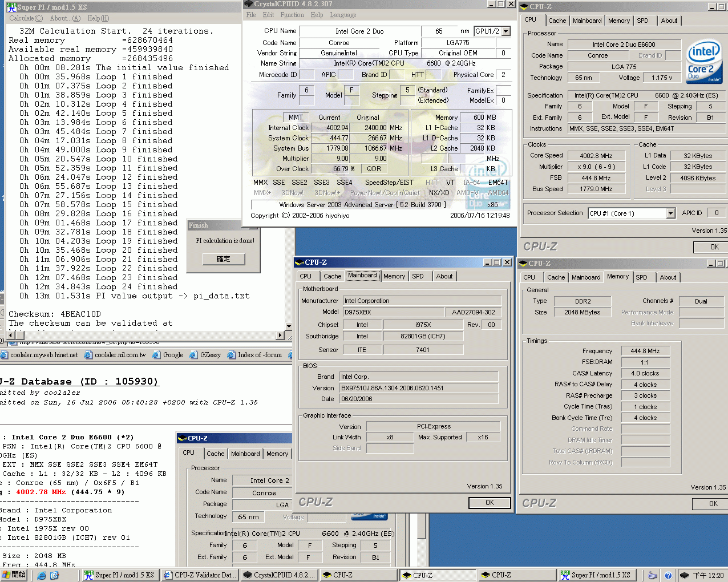Viewport: 728px width, 582px height.
Task: Open CrystalCPUID File menu
Action: point(251,15)
